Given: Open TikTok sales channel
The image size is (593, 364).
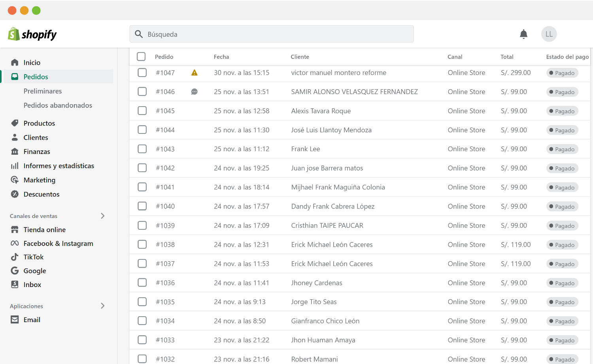Looking at the screenshot, I should (x=33, y=257).
